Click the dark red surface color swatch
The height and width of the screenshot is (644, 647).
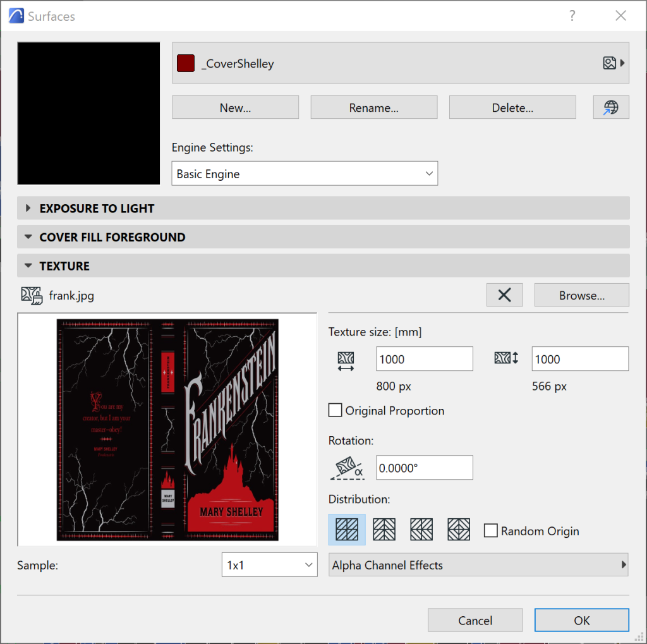tap(186, 63)
